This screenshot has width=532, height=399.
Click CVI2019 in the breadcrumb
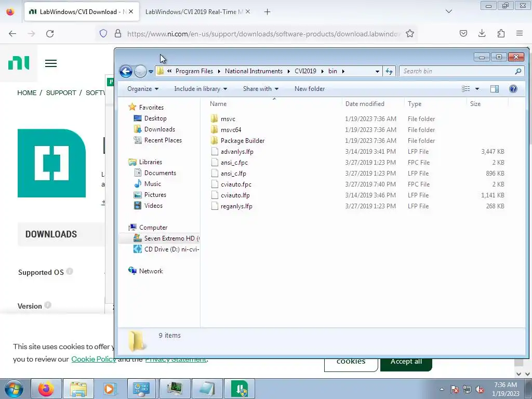[305, 71]
